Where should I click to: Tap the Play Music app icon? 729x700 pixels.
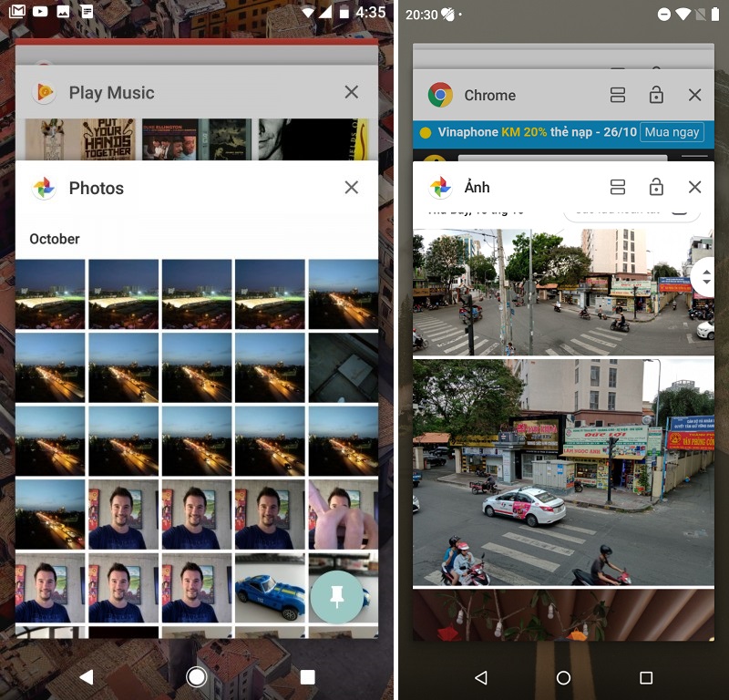[44, 93]
